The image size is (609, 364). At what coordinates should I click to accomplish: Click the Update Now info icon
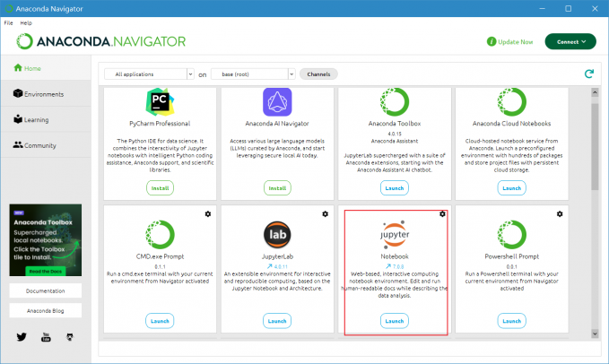(492, 41)
